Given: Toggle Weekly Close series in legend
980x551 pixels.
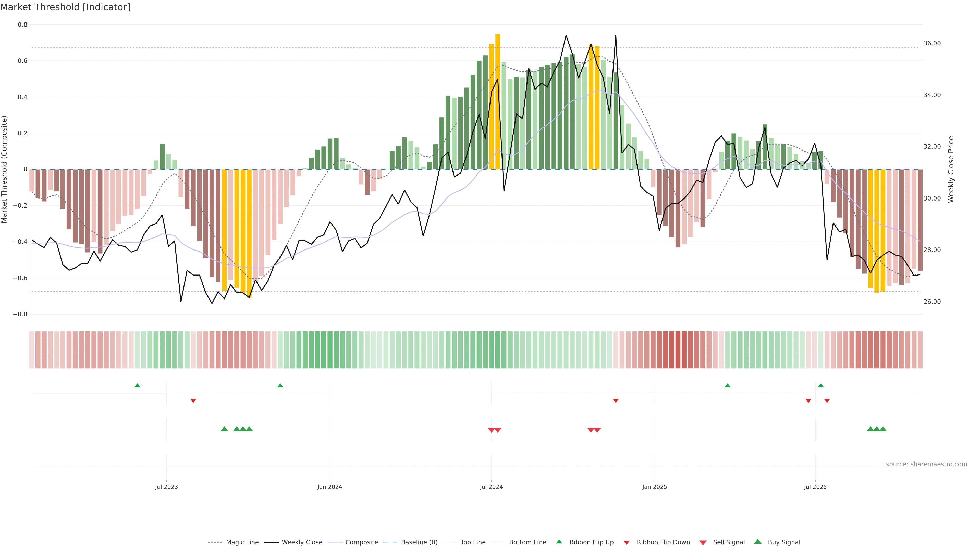Looking at the screenshot, I should [x=302, y=542].
